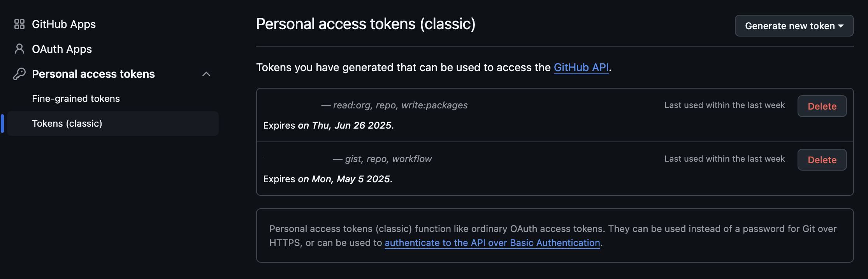The width and height of the screenshot is (868, 279).
Task: Select Fine-grained tokens in sidebar
Action: pyautogui.click(x=76, y=99)
